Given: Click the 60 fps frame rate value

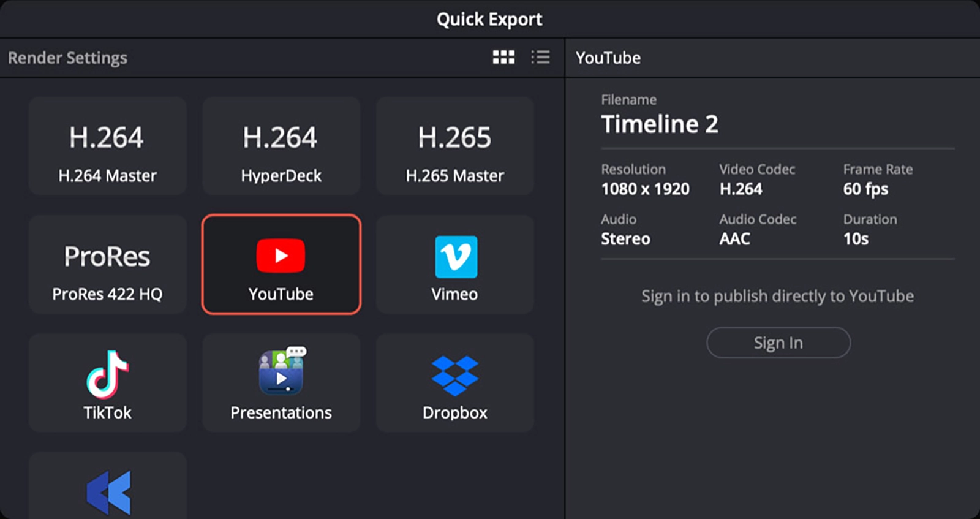Looking at the screenshot, I should pyautogui.click(x=865, y=189).
